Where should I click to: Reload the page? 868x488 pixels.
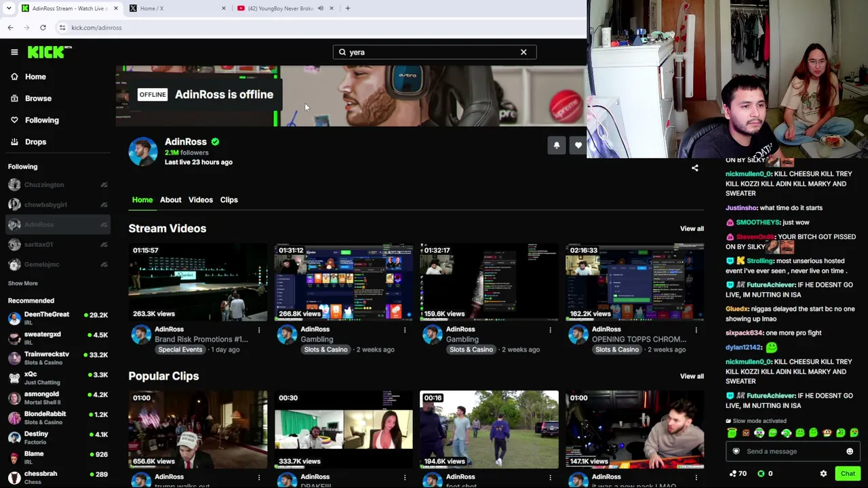coord(43,28)
